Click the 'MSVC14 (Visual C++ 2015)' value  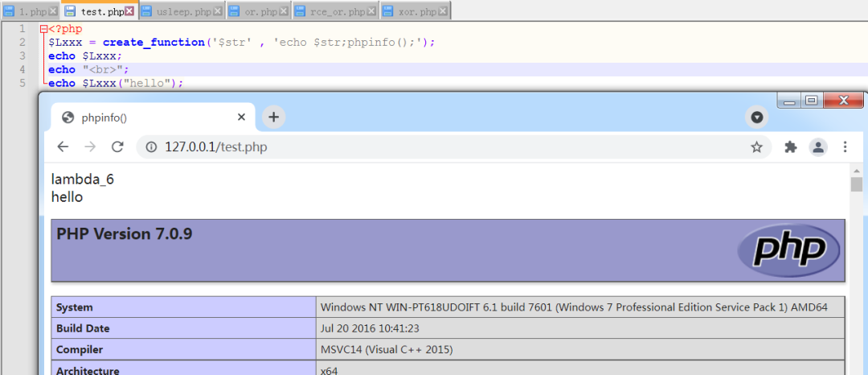tap(387, 350)
